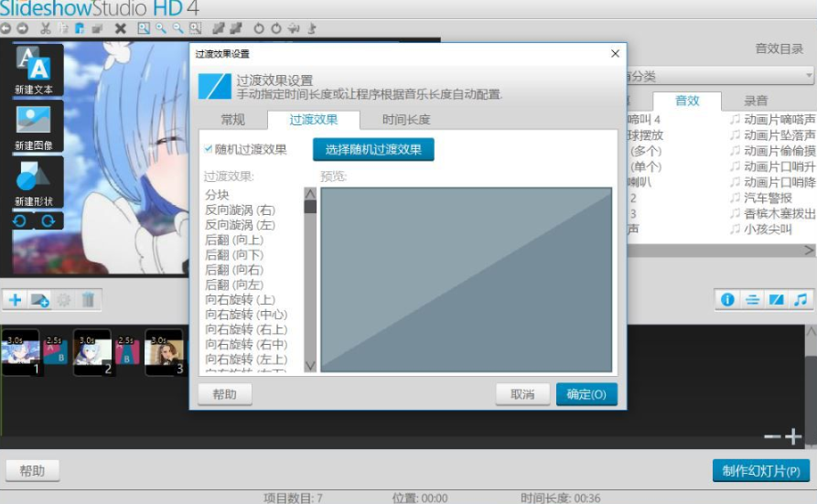
Task: Select slide 1 thumbnail in timeline
Action: click(20, 352)
